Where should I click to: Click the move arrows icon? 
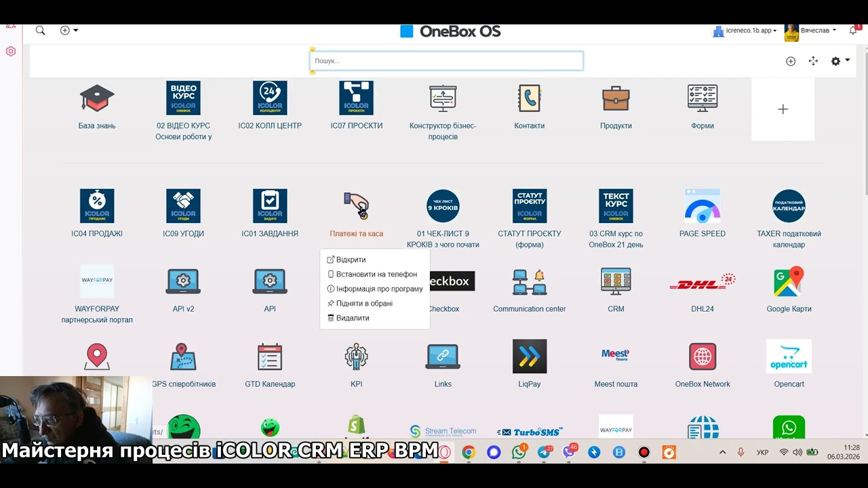pyautogui.click(x=813, y=61)
